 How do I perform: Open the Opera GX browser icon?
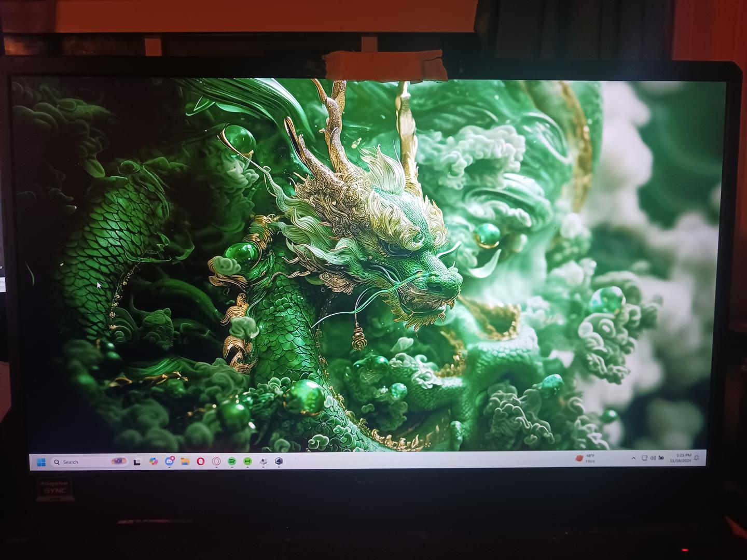(x=216, y=461)
